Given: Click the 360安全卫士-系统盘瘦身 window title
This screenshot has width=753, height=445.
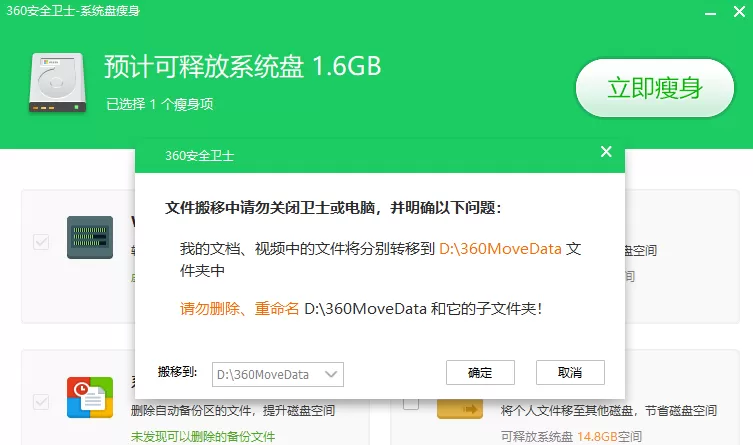Looking at the screenshot, I should point(73,11).
